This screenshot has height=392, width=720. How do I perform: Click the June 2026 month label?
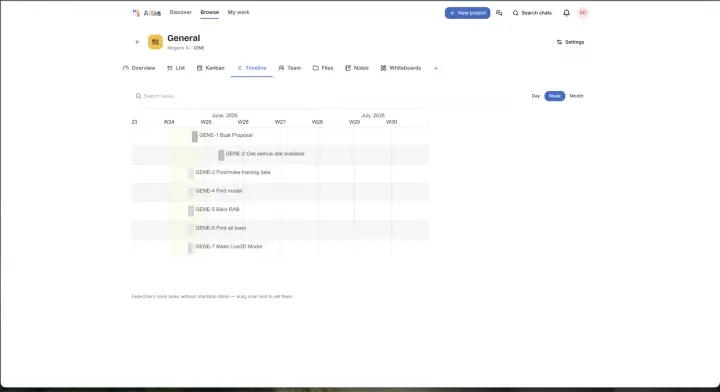(x=225, y=115)
